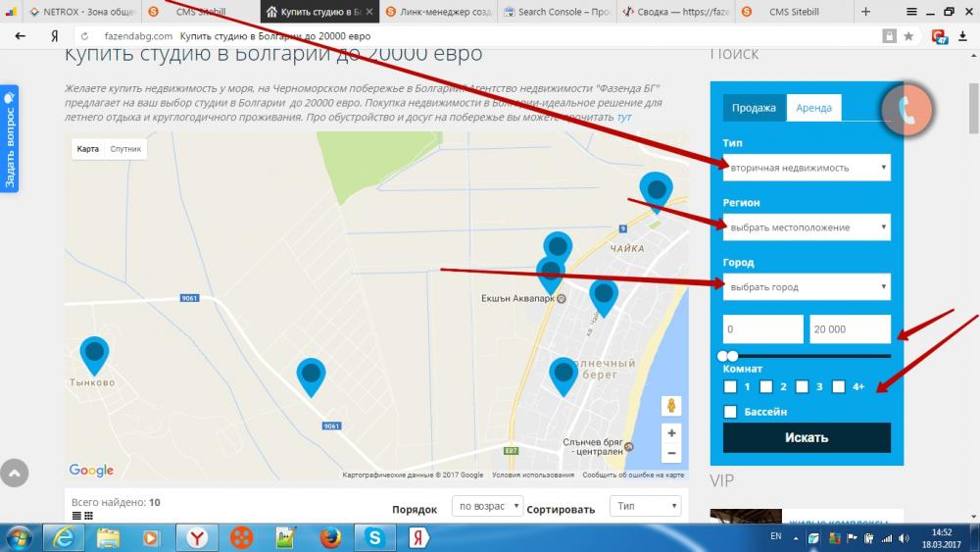
Task: Click the Google logo on the map
Action: 91,470
